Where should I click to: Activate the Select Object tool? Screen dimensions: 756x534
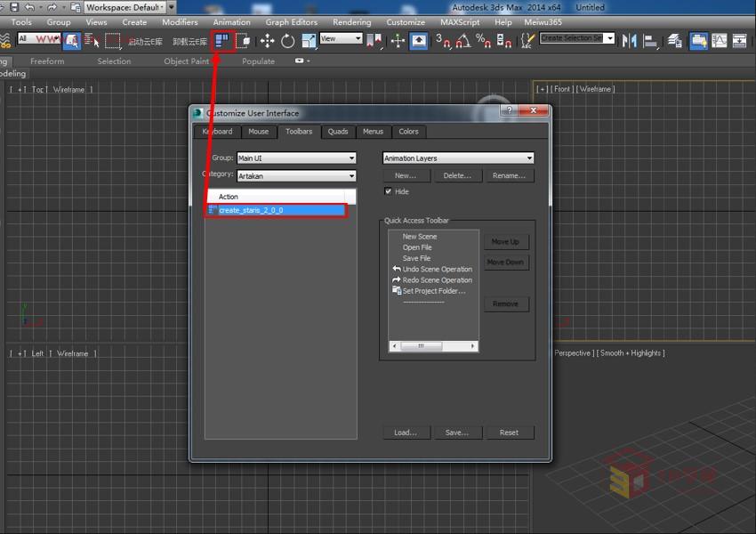(x=72, y=41)
